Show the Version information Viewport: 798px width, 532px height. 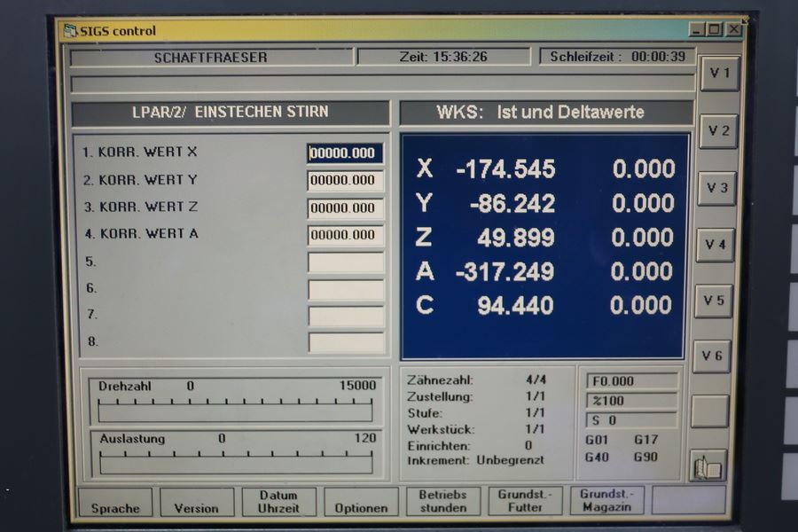coord(196,502)
